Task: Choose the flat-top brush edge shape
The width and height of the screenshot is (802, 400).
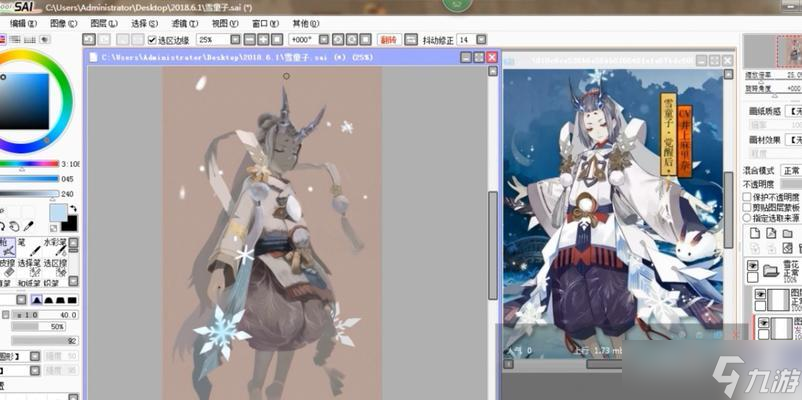Action: click(71, 299)
